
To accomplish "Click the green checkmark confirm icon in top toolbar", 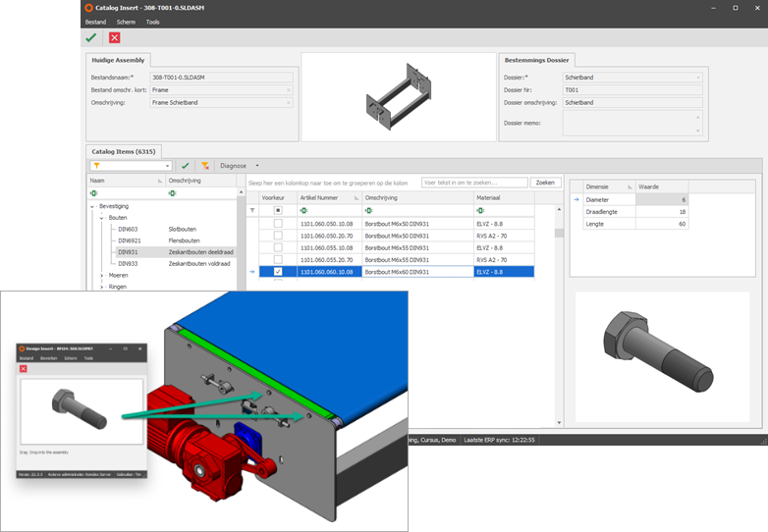I will point(91,37).
